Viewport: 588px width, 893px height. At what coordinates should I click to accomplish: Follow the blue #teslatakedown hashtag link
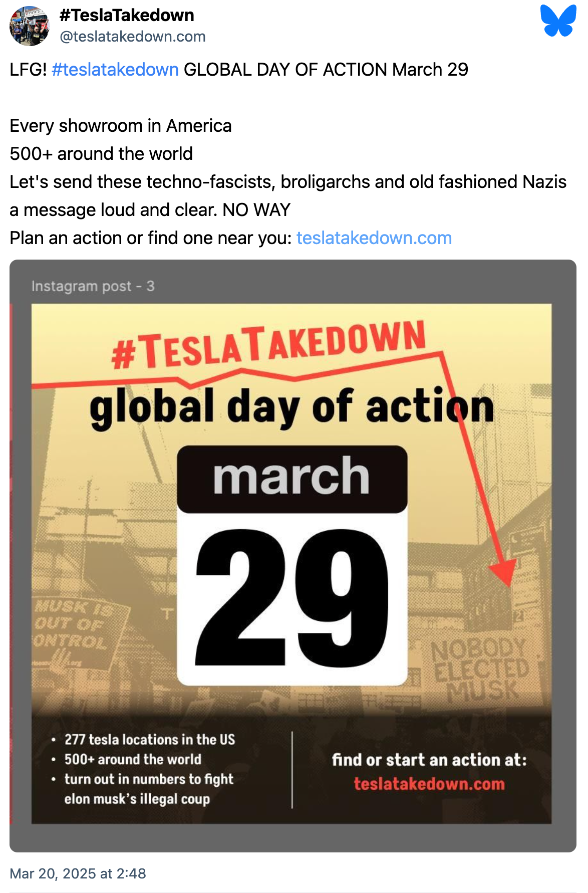(115, 70)
